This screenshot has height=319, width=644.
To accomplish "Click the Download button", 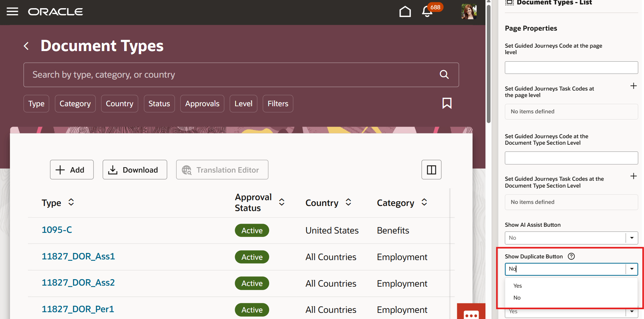I will tap(135, 170).
